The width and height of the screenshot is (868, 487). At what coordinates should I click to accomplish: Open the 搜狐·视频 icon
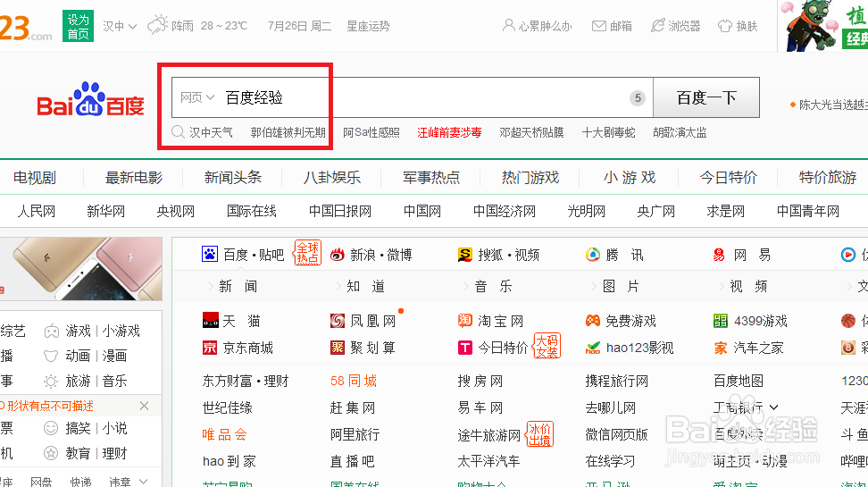[x=465, y=255]
